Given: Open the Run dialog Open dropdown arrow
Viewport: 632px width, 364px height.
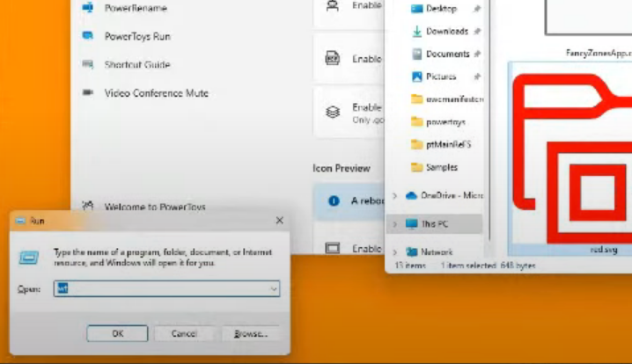Looking at the screenshot, I should click(x=273, y=288).
